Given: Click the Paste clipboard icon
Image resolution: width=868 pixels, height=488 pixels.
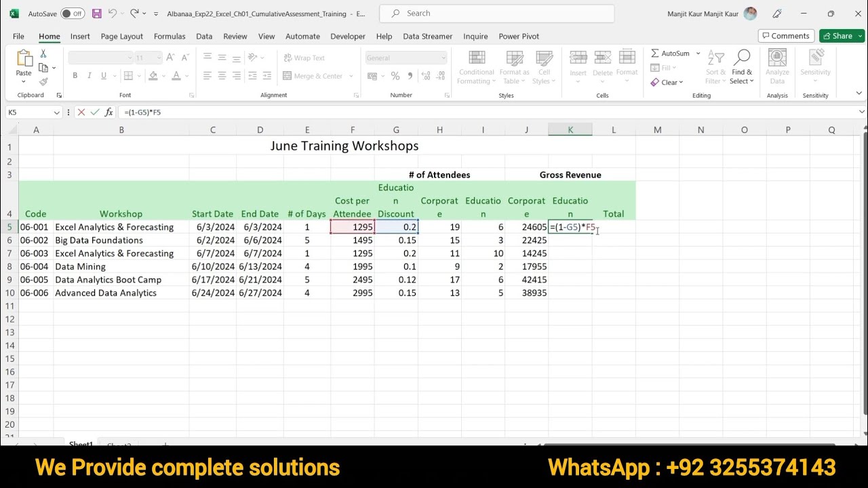Looking at the screenshot, I should click(x=24, y=59).
